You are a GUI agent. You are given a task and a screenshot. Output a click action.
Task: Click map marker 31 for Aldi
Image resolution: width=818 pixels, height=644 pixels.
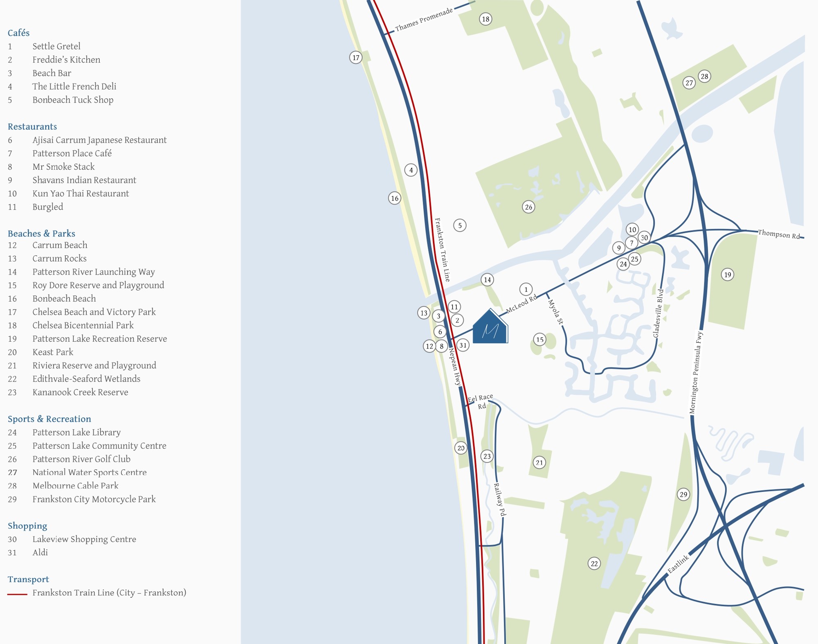pos(463,345)
